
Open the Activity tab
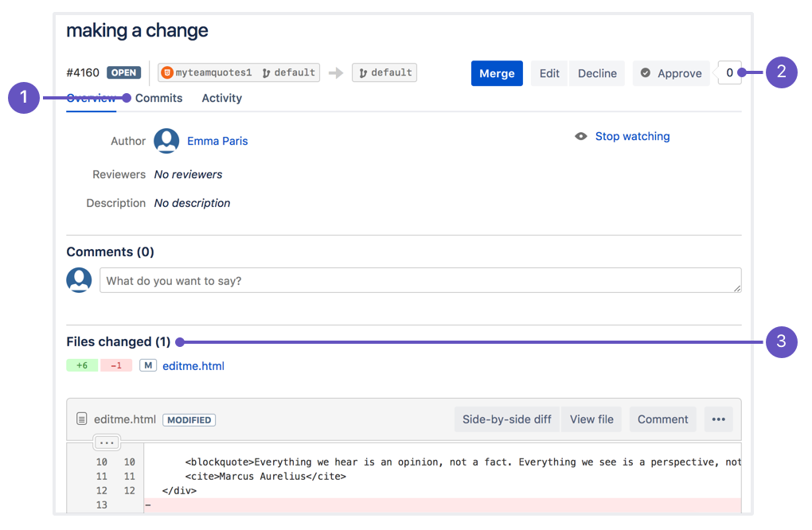[221, 98]
